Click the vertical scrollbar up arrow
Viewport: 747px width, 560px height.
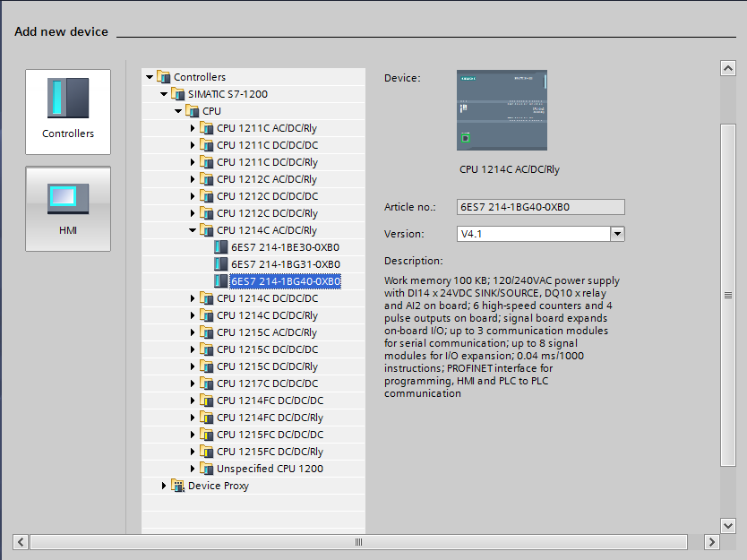click(728, 69)
